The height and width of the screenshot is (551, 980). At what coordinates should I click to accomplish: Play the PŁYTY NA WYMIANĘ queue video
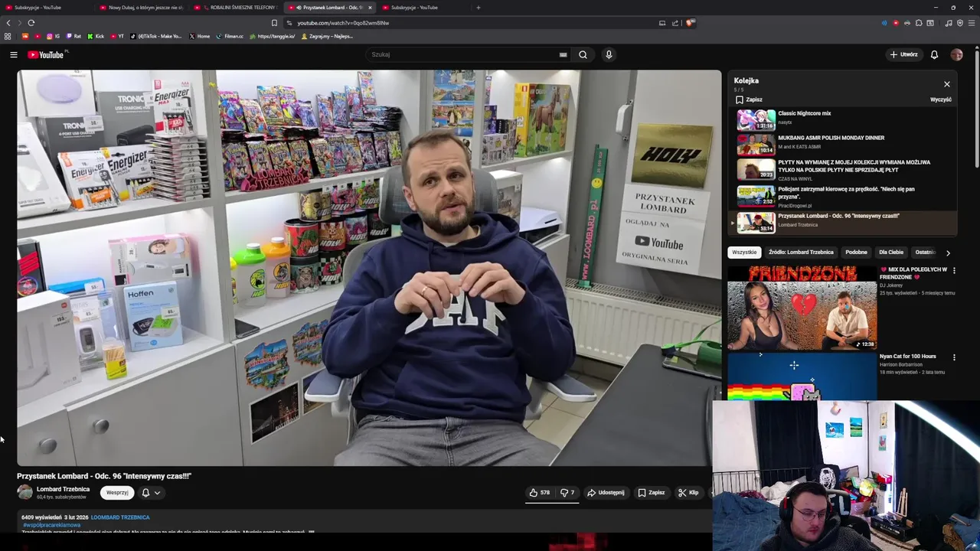coord(842,169)
